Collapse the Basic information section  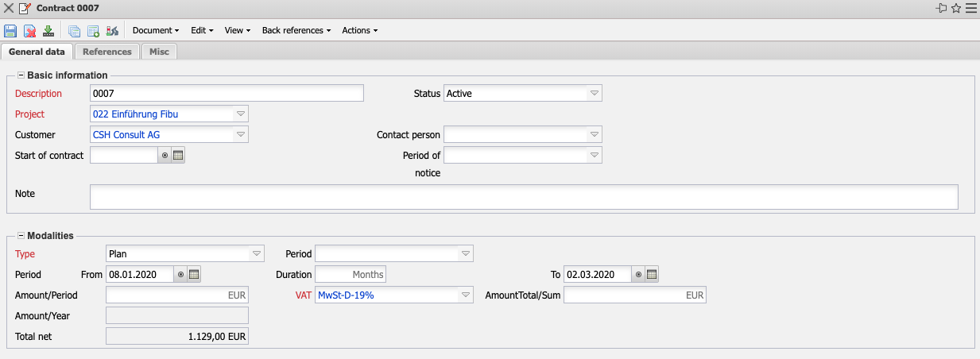click(x=21, y=75)
